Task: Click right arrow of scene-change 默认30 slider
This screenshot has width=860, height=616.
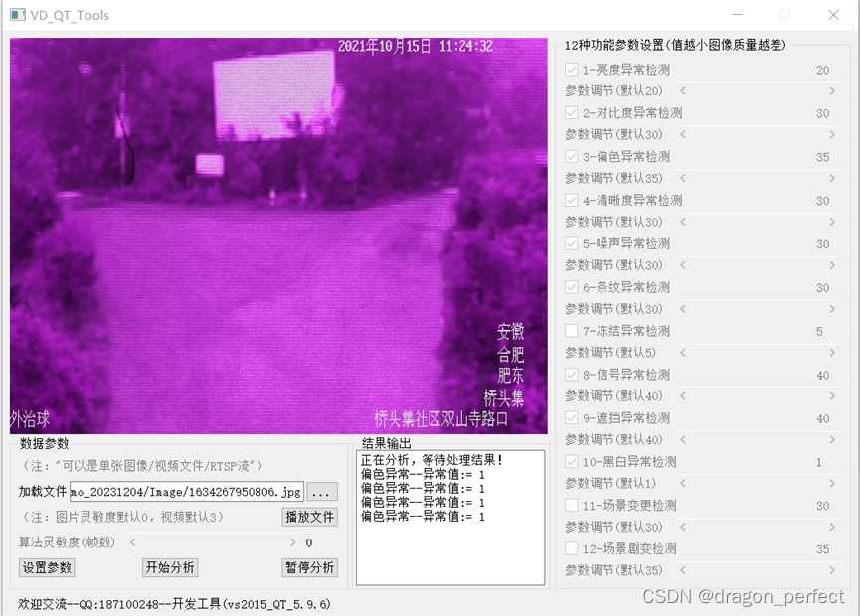Action: [832, 527]
